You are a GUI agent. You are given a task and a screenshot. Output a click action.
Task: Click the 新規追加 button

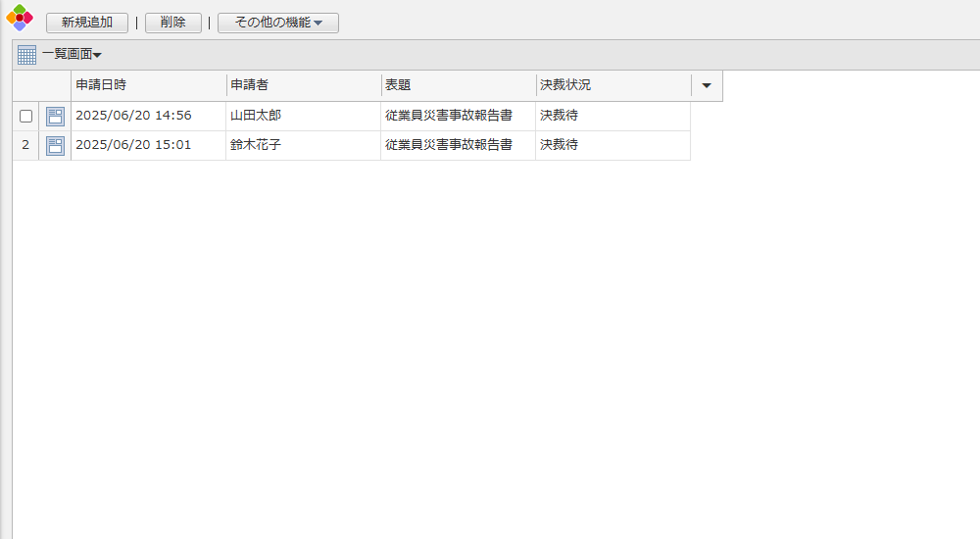coord(87,23)
